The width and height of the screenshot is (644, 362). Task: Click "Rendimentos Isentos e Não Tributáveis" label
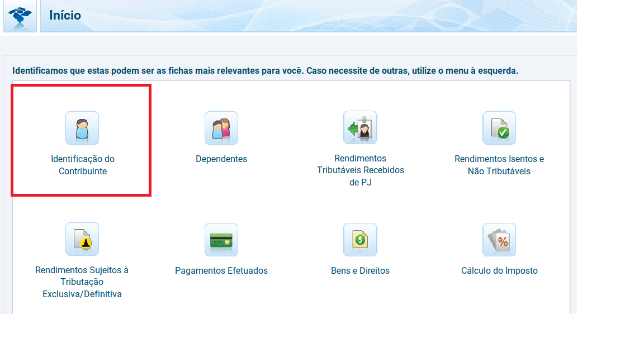tap(499, 165)
